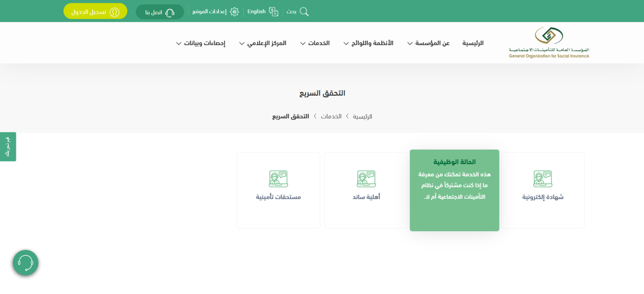Click the GOSI logo
This screenshot has height=294, width=644.
[549, 43]
